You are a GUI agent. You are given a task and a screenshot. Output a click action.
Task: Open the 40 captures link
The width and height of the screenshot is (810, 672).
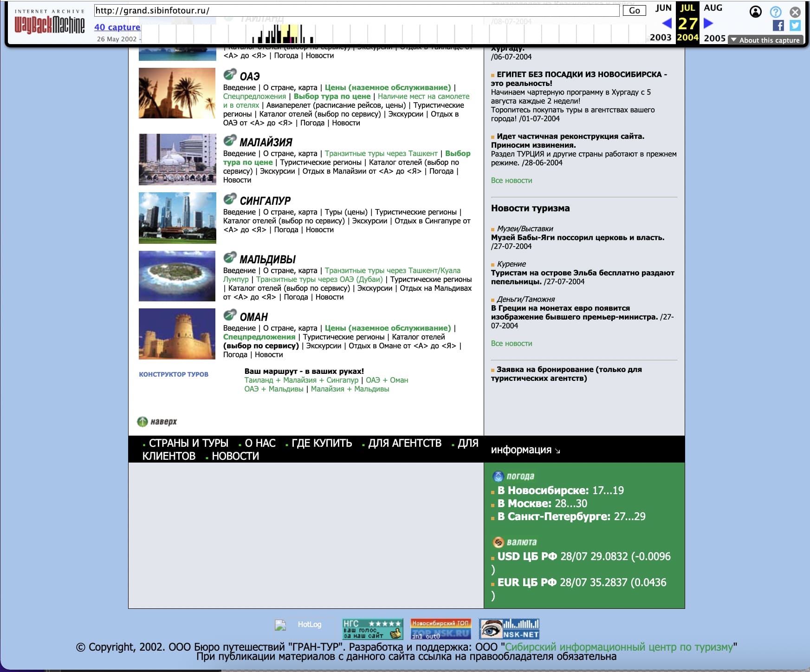click(x=117, y=27)
